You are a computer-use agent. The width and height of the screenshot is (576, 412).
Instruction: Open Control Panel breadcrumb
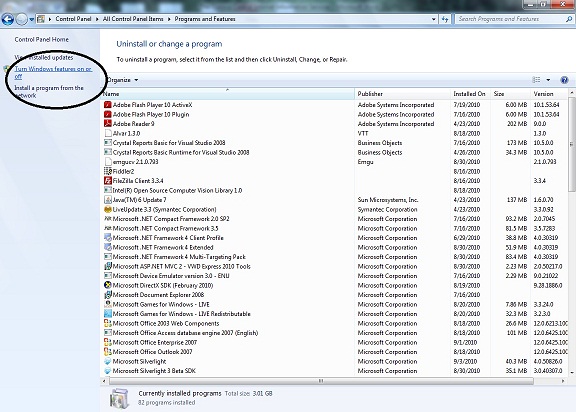point(73,19)
